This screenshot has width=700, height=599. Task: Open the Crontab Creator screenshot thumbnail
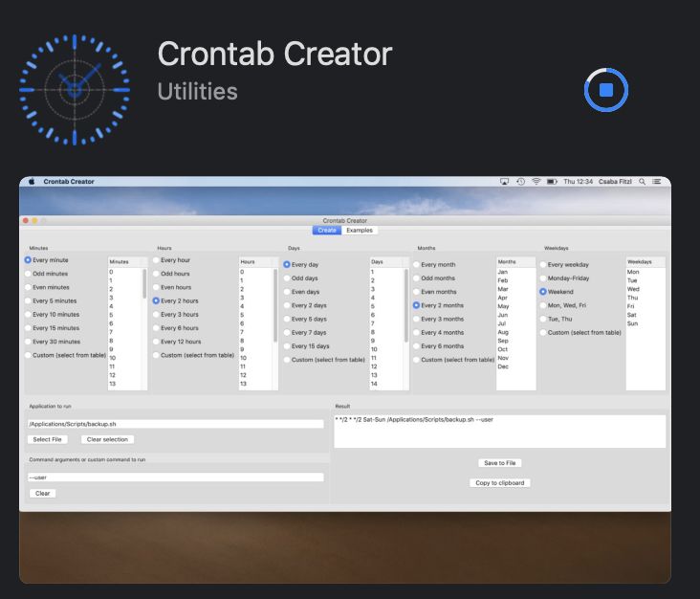344,380
